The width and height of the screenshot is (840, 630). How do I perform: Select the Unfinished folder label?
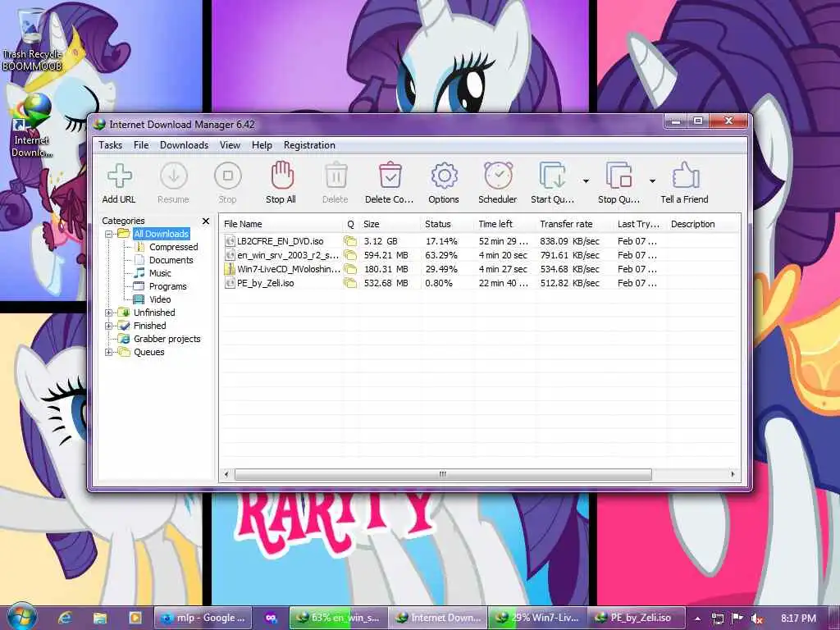tap(154, 313)
